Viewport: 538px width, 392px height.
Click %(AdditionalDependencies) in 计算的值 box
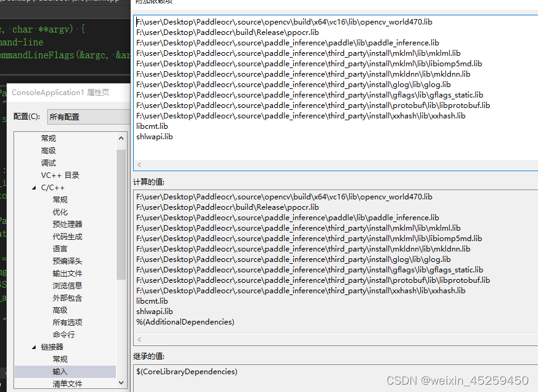point(185,322)
